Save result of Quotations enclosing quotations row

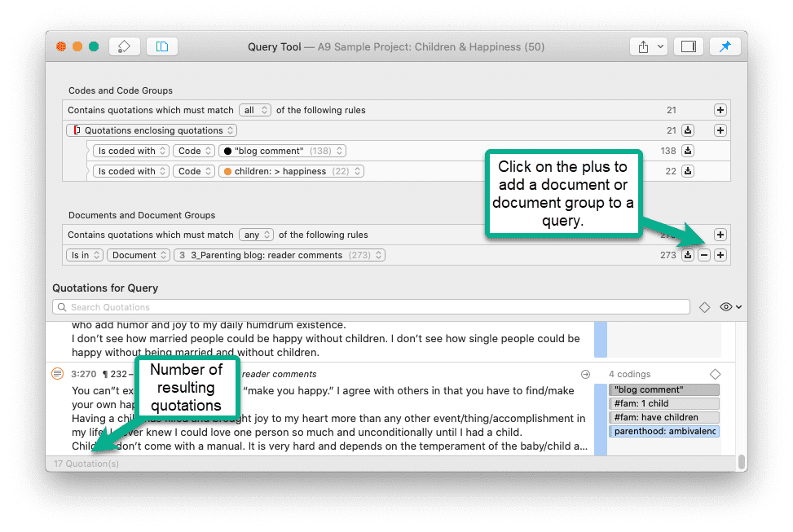point(688,130)
